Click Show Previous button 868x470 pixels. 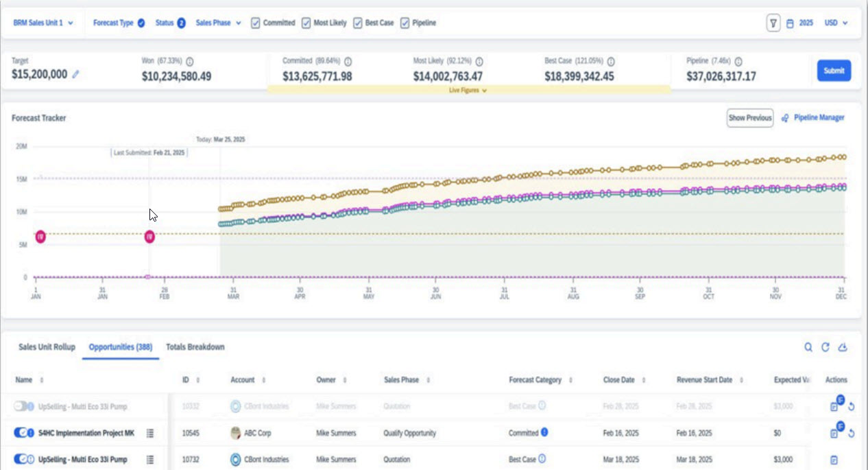tap(750, 118)
